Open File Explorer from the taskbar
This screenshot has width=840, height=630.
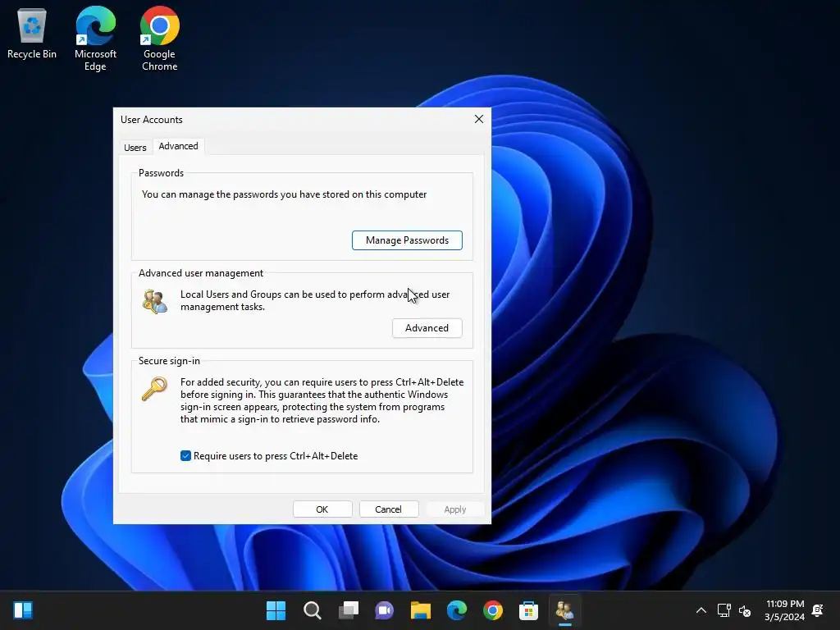click(421, 610)
